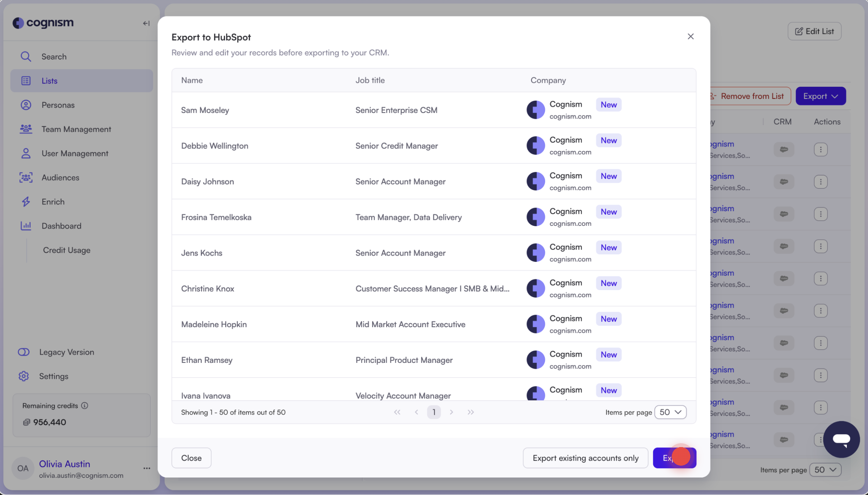
Task: Expand the Export dropdown button
Action: tap(820, 96)
